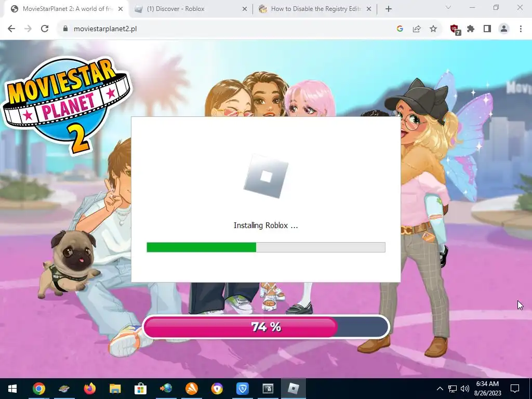Open the Google icon in the address bar
532x399 pixels.
tap(400, 29)
